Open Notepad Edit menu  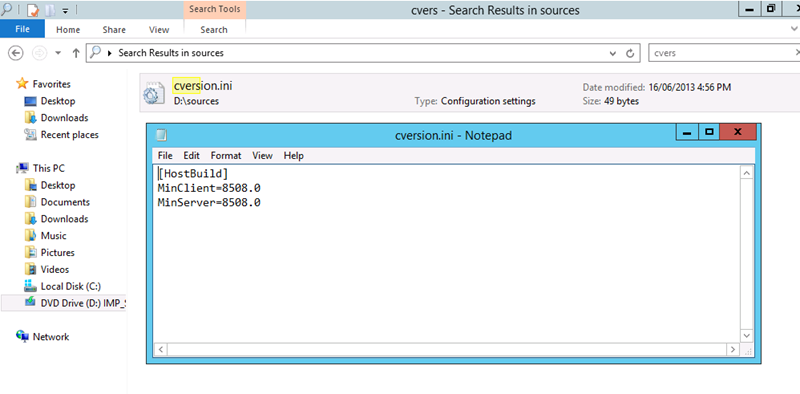191,156
